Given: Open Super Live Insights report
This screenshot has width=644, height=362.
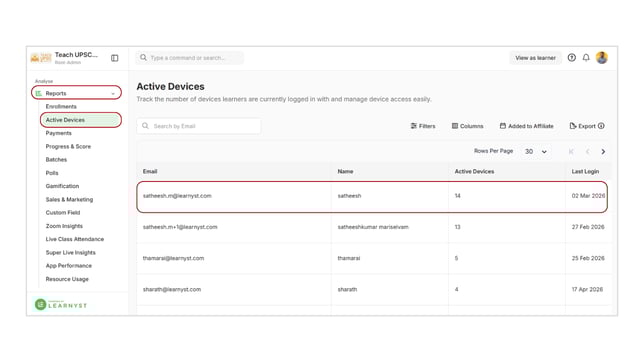Looking at the screenshot, I should tap(71, 252).
